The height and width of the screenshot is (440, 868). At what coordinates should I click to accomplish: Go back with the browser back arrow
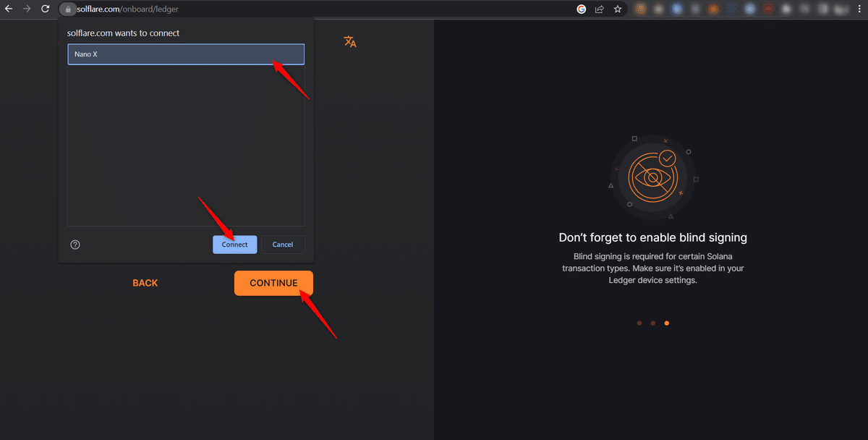pyautogui.click(x=9, y=9)
